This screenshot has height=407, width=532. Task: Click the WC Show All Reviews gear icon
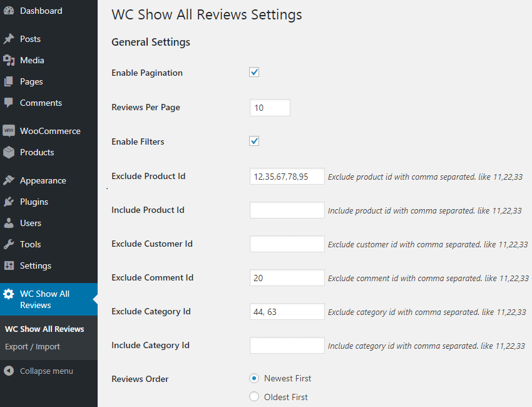point(9,294)
